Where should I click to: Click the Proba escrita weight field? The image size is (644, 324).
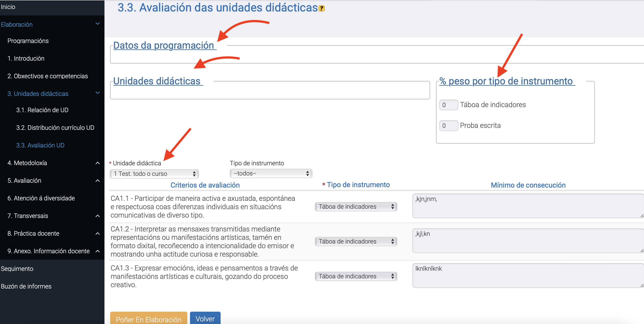tap(449, 126)
